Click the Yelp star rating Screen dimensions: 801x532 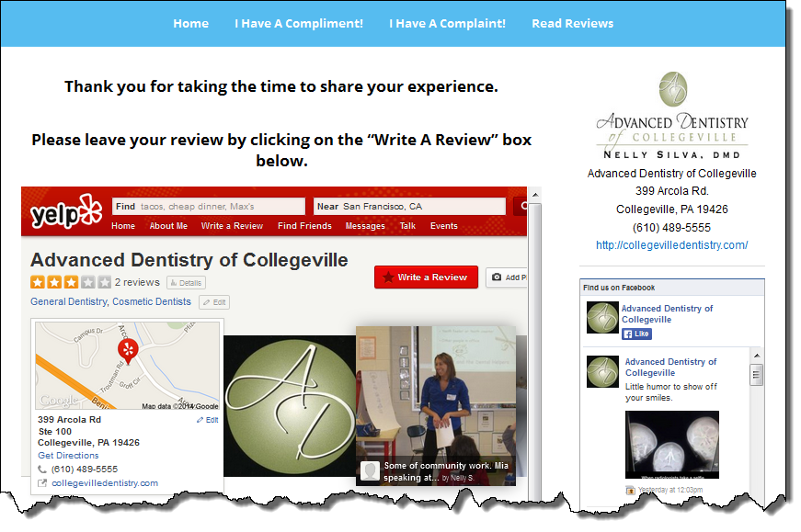71,282
